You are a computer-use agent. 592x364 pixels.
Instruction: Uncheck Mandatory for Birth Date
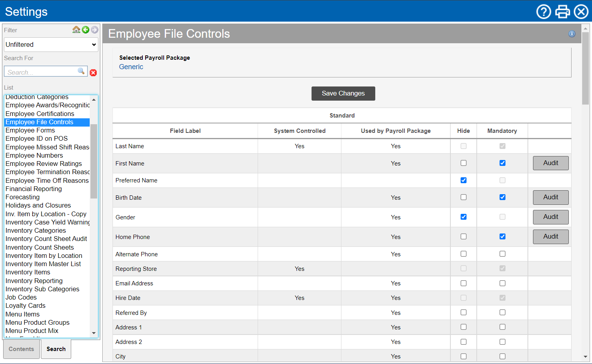point(502,197)
